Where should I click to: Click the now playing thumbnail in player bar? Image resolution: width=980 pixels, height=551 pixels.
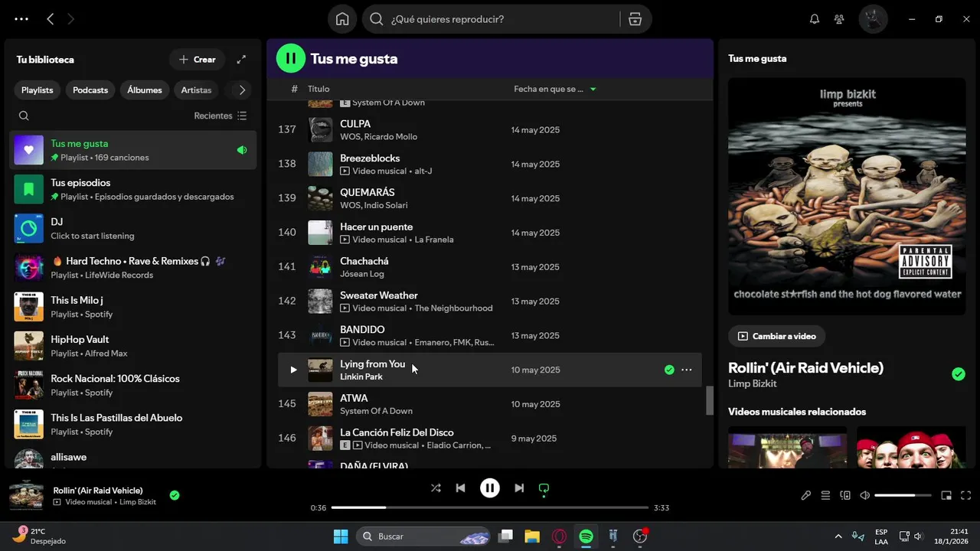(26, 495)
